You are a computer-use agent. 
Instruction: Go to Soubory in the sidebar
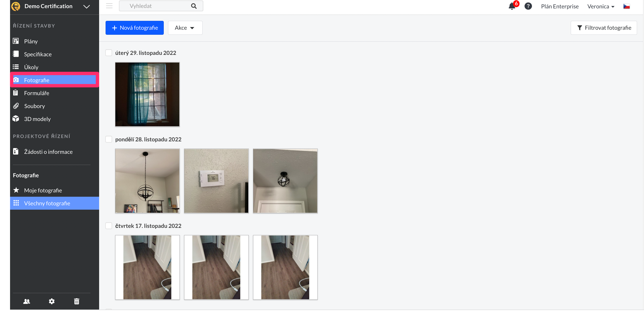(34, 106)
